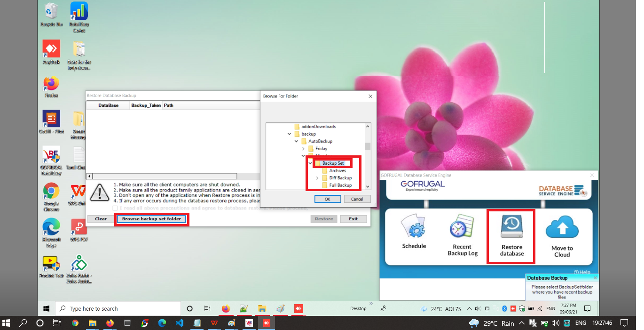Click the Restore button

tap(324, 219)
